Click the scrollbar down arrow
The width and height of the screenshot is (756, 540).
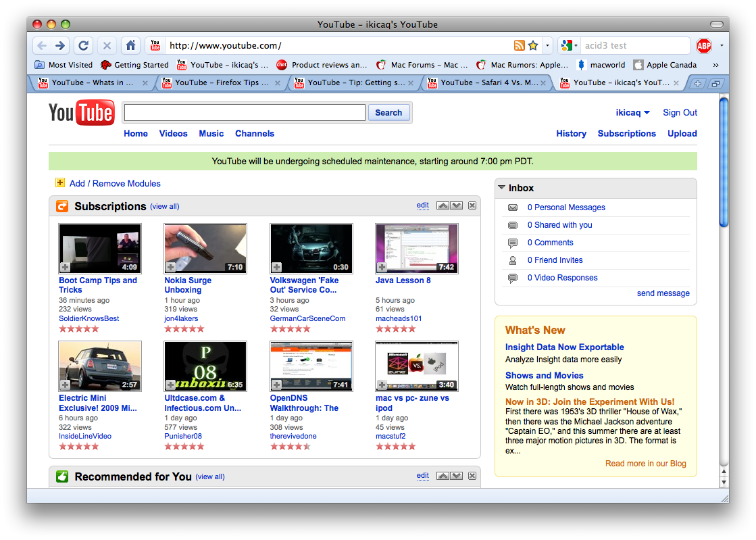(723, 482)
